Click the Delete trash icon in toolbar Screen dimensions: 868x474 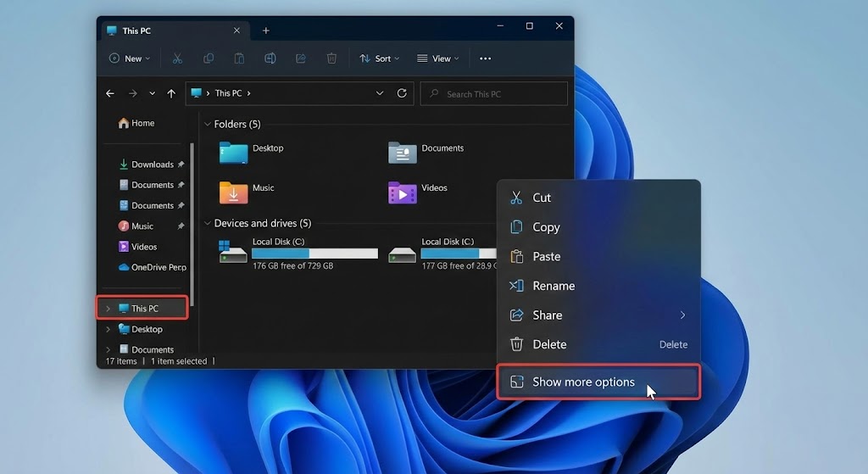pos(331,59)
